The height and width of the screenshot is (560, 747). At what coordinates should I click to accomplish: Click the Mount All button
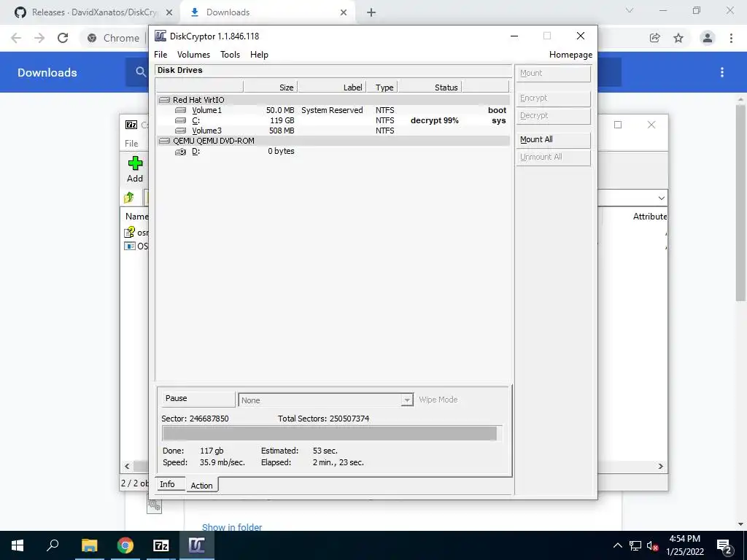coord(553,139)
